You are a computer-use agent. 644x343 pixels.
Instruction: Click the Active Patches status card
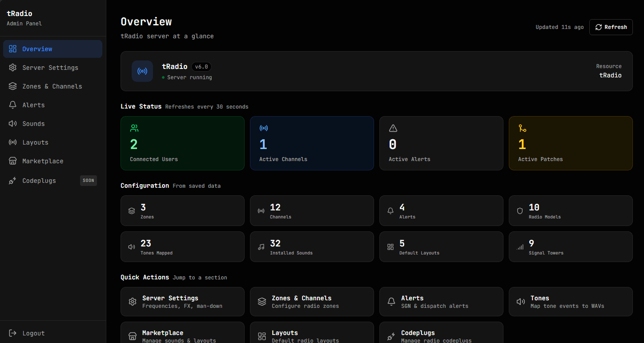pyautogui.click(x=571, y=143)
